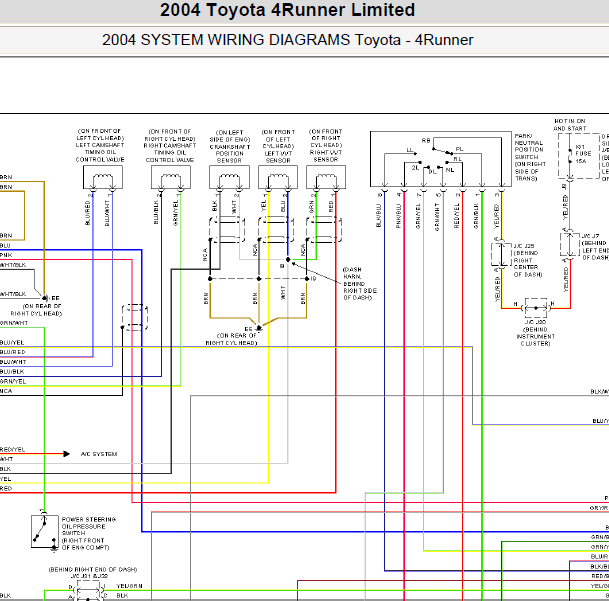Select the Left Camshaft Timing Oil Control Valve label
The height and width of the screenshot is (601, 609).
[100, 145]
